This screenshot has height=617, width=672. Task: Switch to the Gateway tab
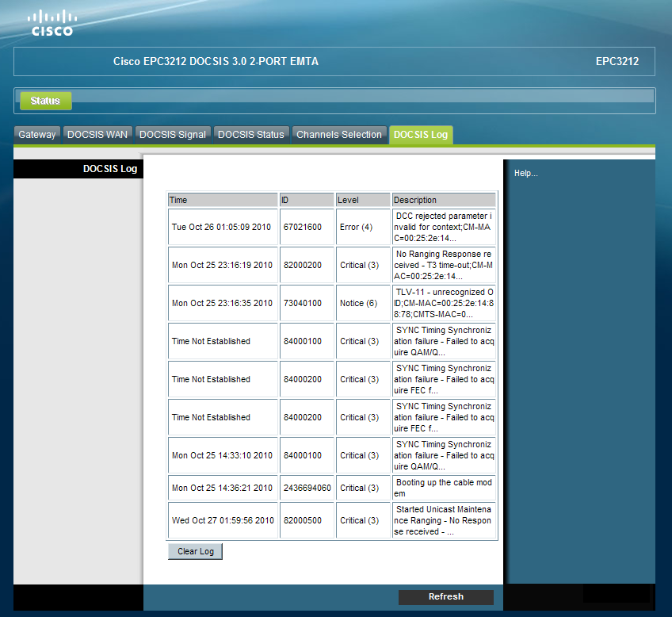tap(37, 135)
